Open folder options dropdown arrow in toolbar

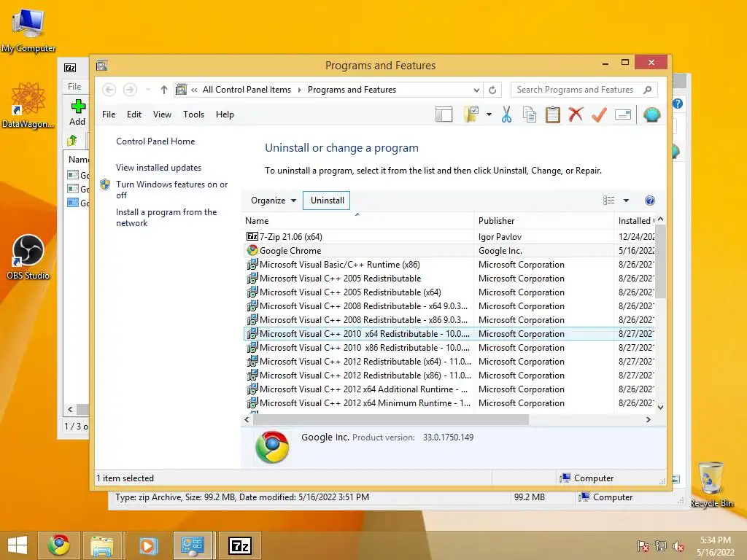(489, 114)
